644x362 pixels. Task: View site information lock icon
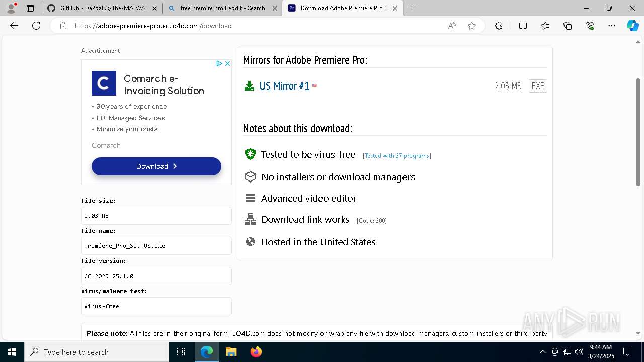coord(63,26)
